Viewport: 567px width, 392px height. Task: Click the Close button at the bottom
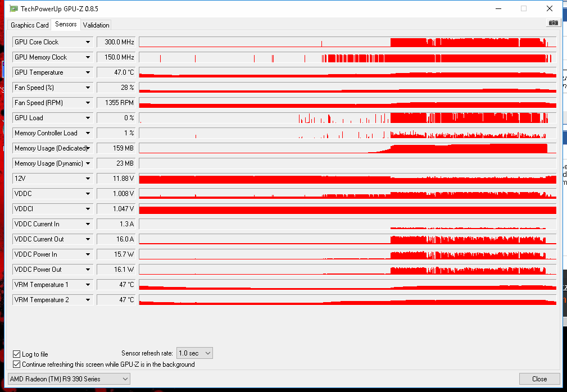(539, 379)
